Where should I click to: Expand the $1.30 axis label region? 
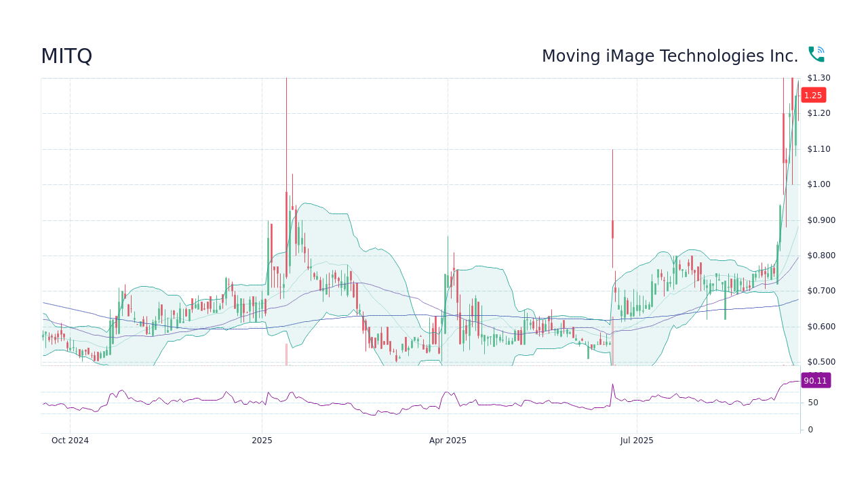click(820, 77)
